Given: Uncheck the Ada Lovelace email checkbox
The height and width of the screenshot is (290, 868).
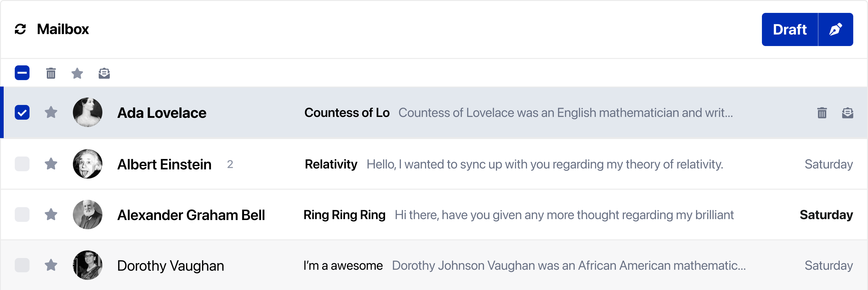Looking at the screenshot, I should 22,112.
